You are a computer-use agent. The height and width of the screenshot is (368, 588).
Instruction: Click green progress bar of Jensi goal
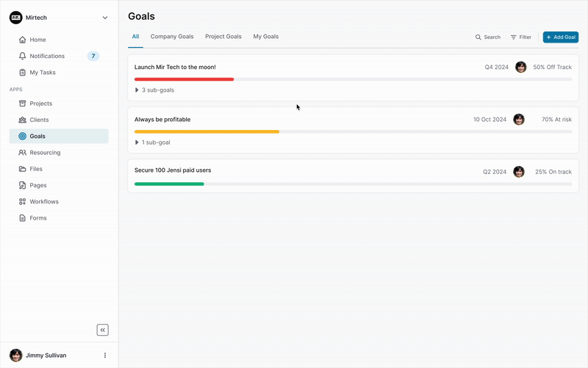coord(169,184)
